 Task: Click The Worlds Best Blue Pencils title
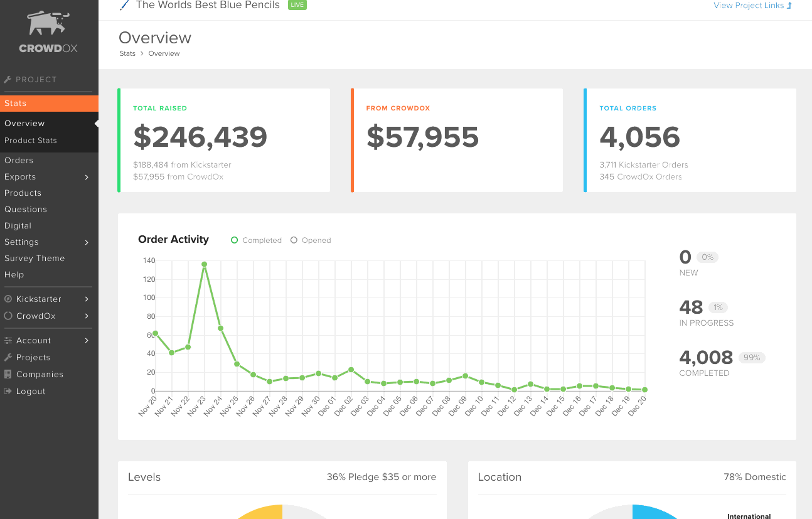[x=208, y=5]
